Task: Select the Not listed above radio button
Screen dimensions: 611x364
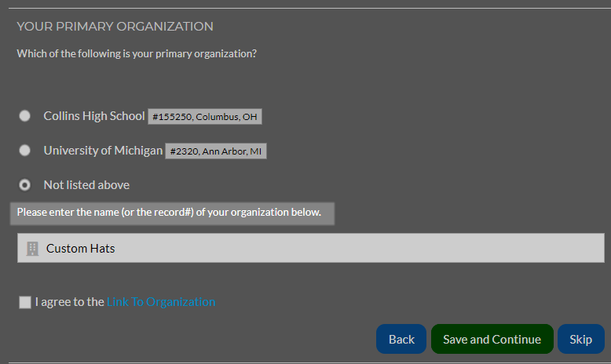Action: tap(24, 185)
